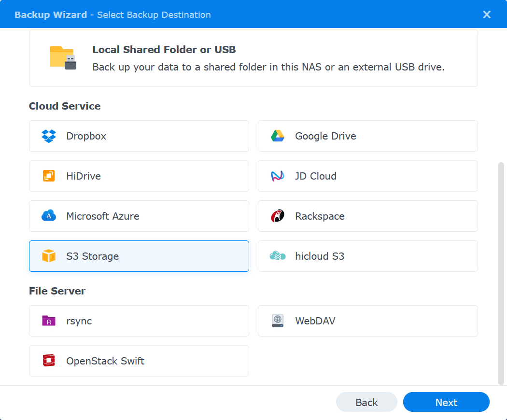Click the hicloud S3 icon
Image resolution: width=507 pixels, height=420 pixels.
click(277, 256)
